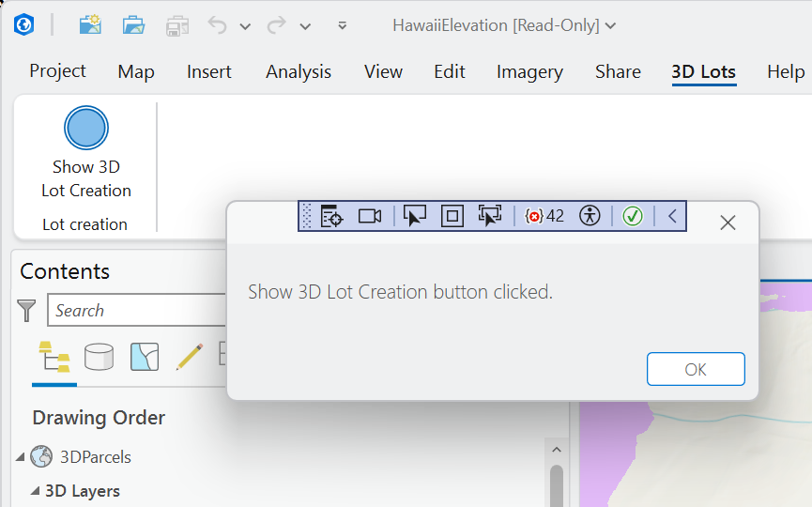Switch to the View ribbon tab
The width and height of the screenshot is (812, 507).
click(x=383, y=71)
